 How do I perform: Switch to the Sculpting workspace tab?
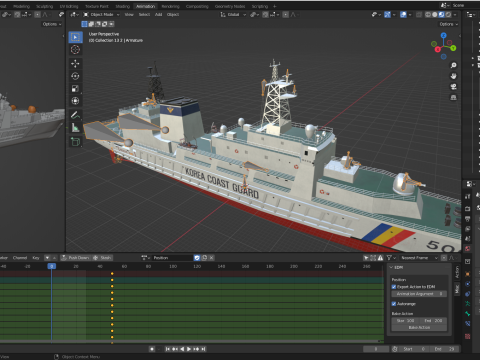click(x=44, y=6)
